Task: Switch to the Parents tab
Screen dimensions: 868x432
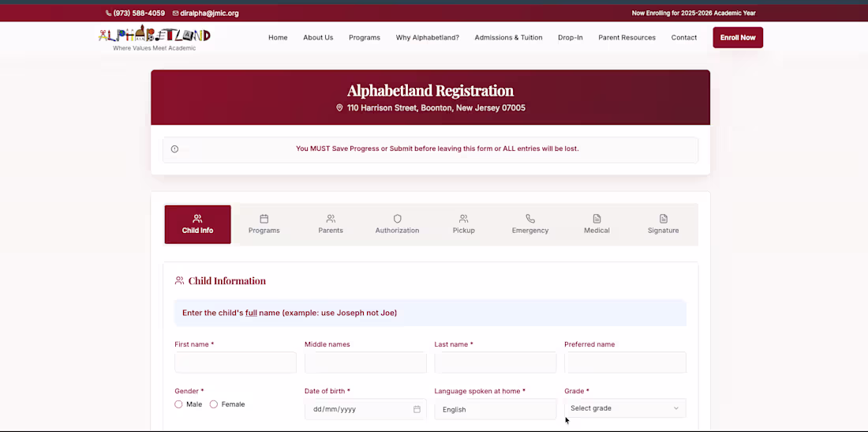Action: point(331,224)
